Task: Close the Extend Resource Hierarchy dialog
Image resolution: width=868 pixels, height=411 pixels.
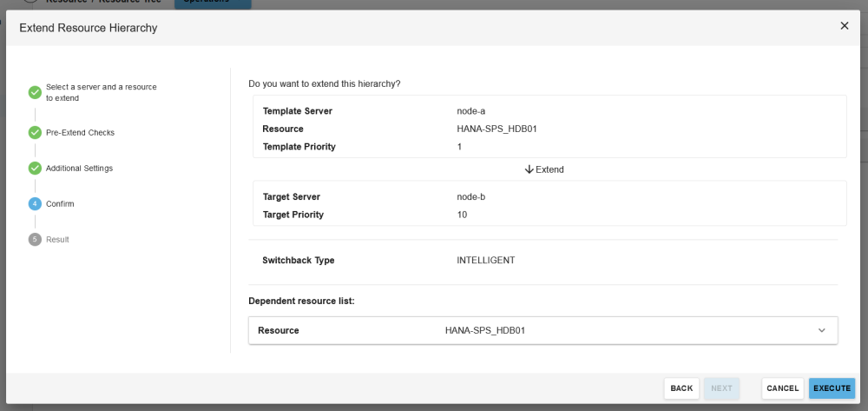Action: tap(845, 26)
